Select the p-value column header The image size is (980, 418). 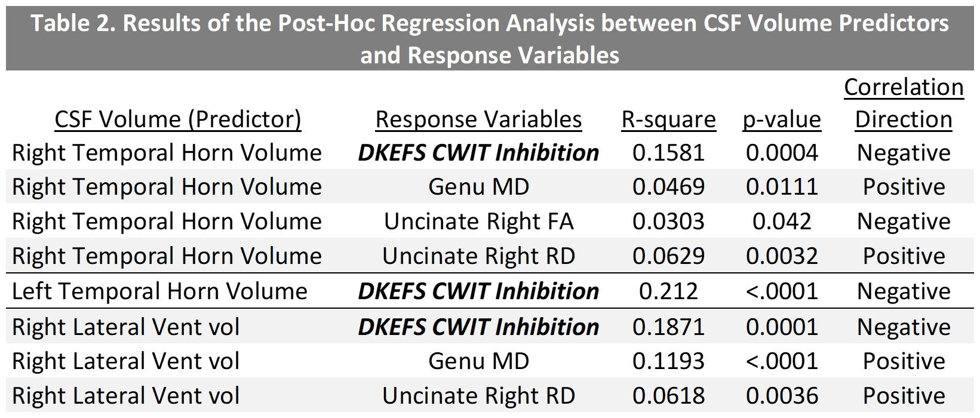coord(782,119)
